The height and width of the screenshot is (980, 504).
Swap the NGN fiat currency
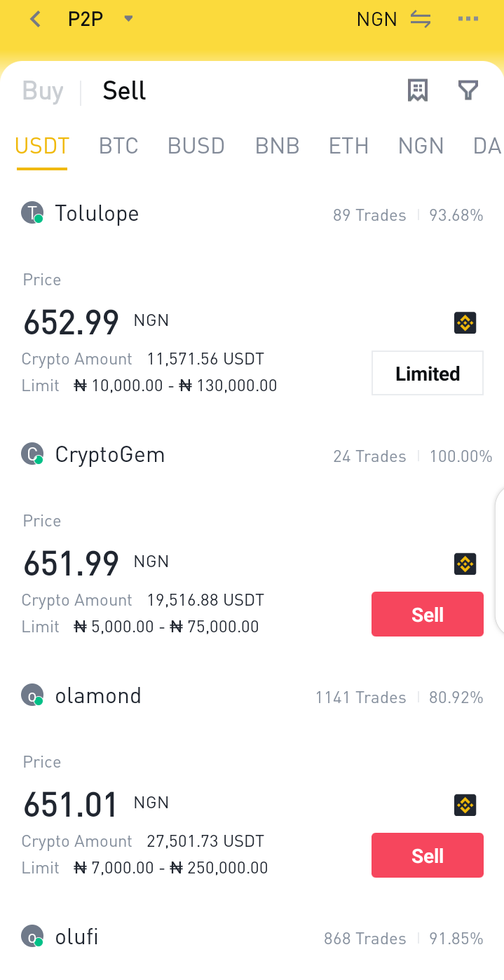(x=421, y=20)
